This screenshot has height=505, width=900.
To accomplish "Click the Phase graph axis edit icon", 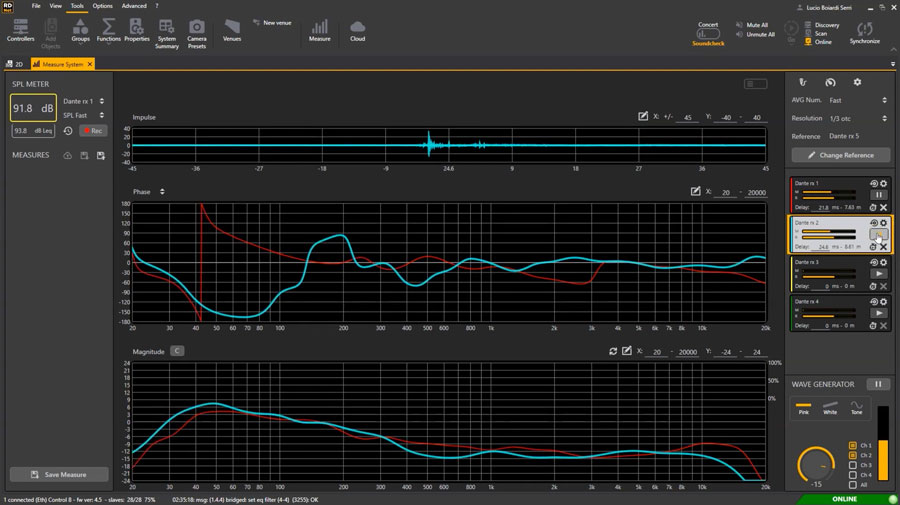I will pyautogui.click(x=695, y=191).
